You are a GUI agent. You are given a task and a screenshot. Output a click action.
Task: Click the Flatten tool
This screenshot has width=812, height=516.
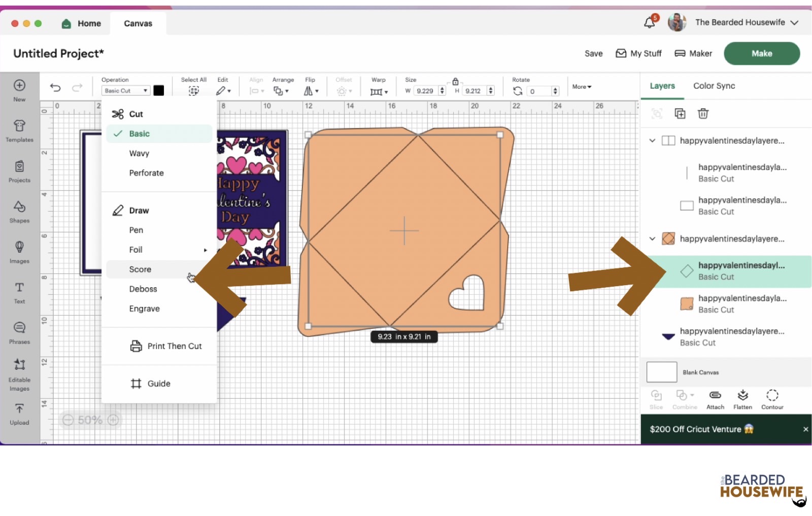click(742, 399)
